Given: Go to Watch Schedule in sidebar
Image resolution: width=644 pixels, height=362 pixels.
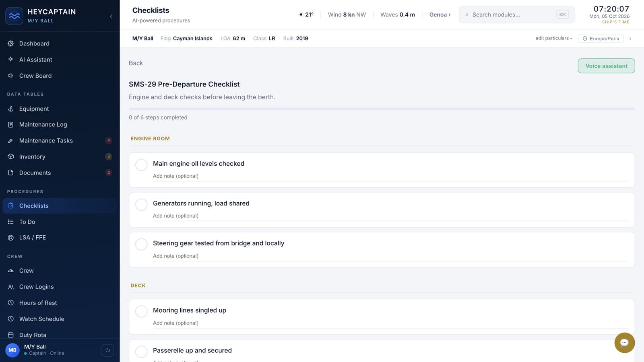Looking at the screenshot, I should click(x=60, y=319).
